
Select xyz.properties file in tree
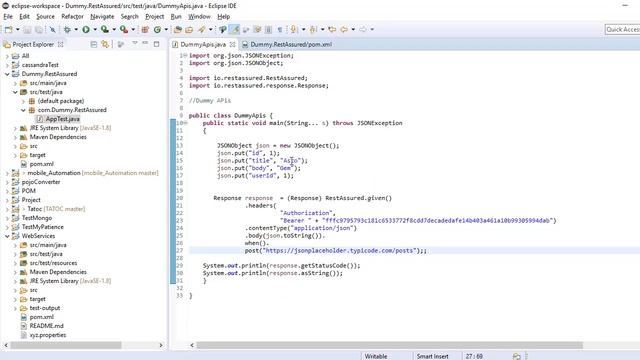[x=48, y=335]
